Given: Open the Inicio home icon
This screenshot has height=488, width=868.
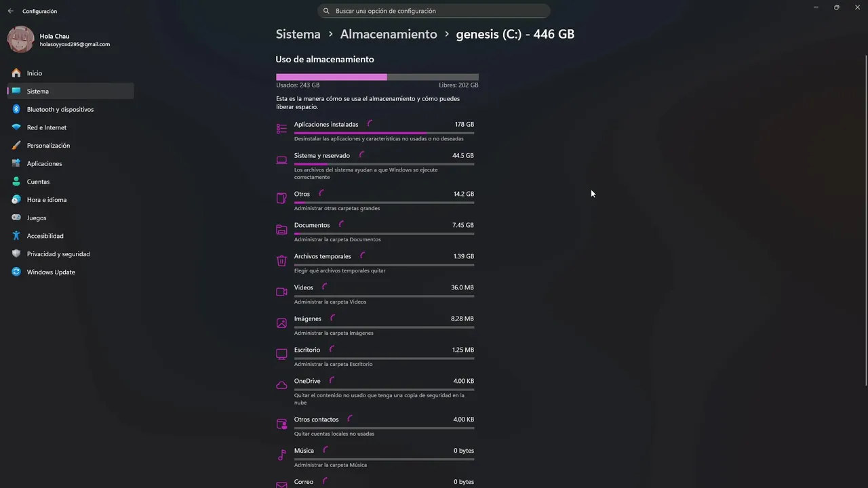Looking at the screenshot, I should pos(16,73).
